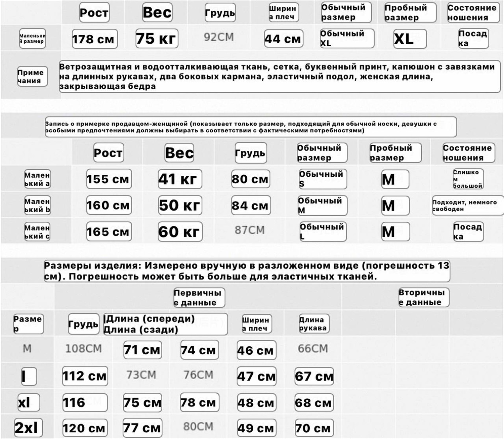Image resolution: width=504 pixels, height=439 pixels.
Task: Select the 75 кг weight cell
Action: point(157,39)
